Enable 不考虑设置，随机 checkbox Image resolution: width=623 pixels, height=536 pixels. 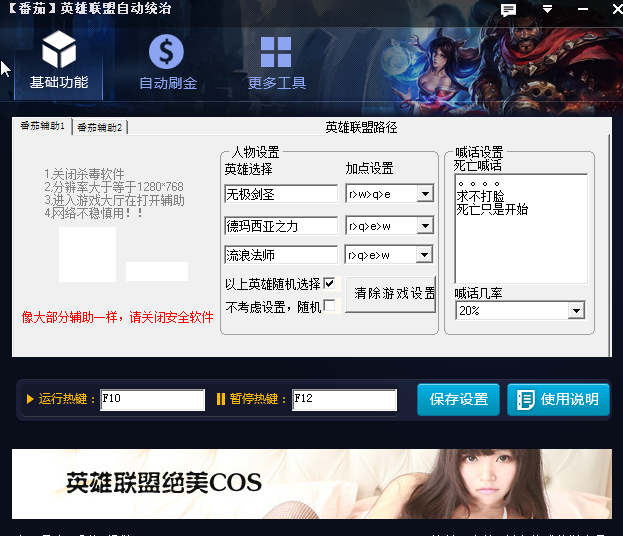coord(329,306)
